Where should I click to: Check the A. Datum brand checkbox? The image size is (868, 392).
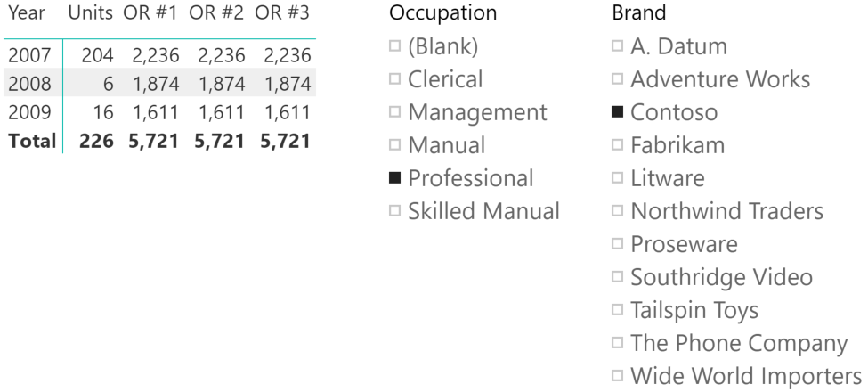[617, 46]
